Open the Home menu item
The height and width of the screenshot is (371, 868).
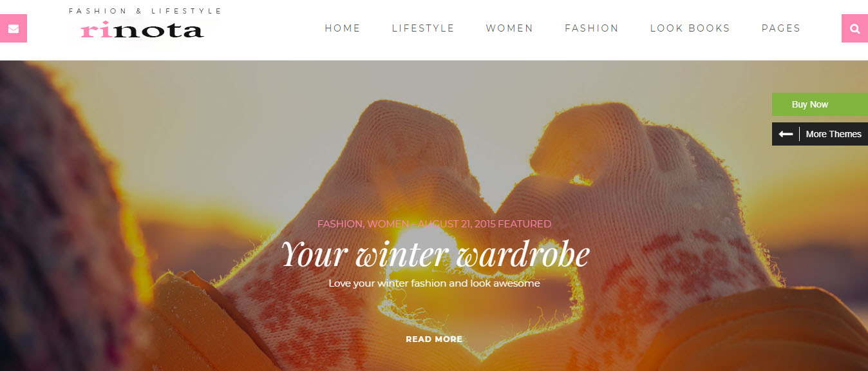click(x=343, y=28)
